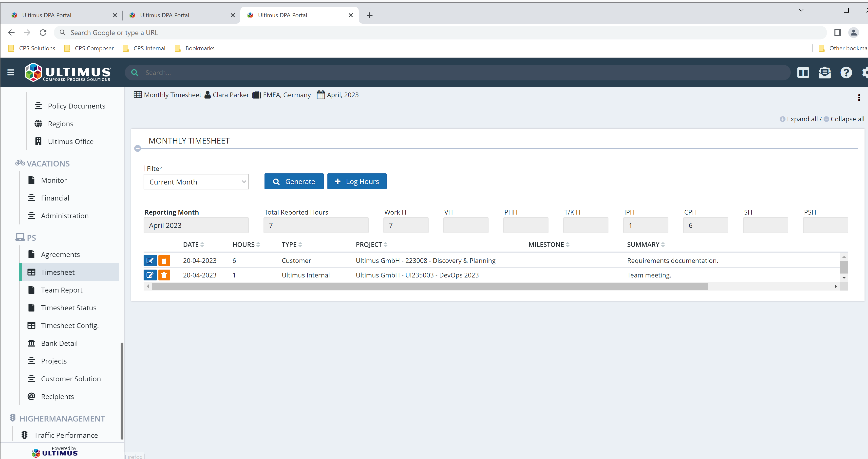
Task: Click the Generate button
Action: [x=294, y=181]
